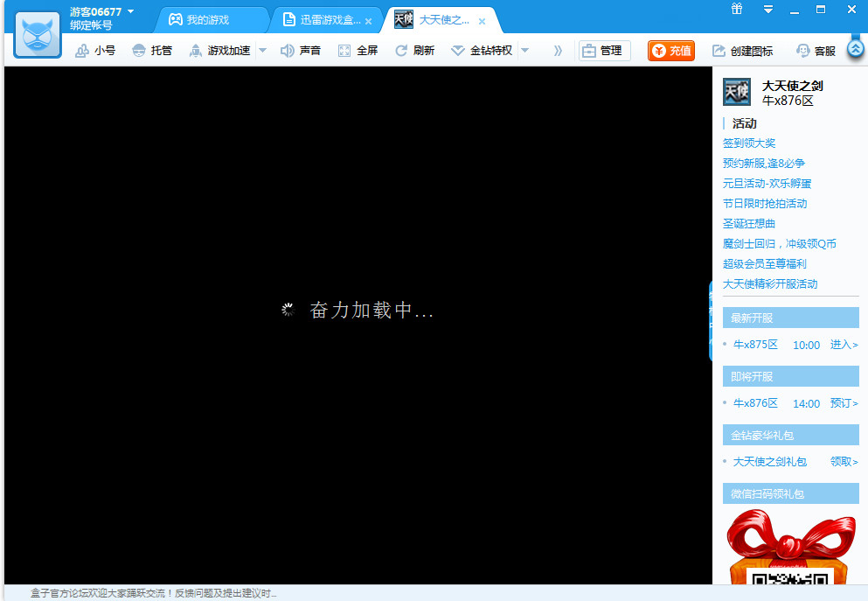The width and height of the screenshot is (868, 601).
Task: Open 金钻特权 gold diamond privileges
Action: point(482,51)
